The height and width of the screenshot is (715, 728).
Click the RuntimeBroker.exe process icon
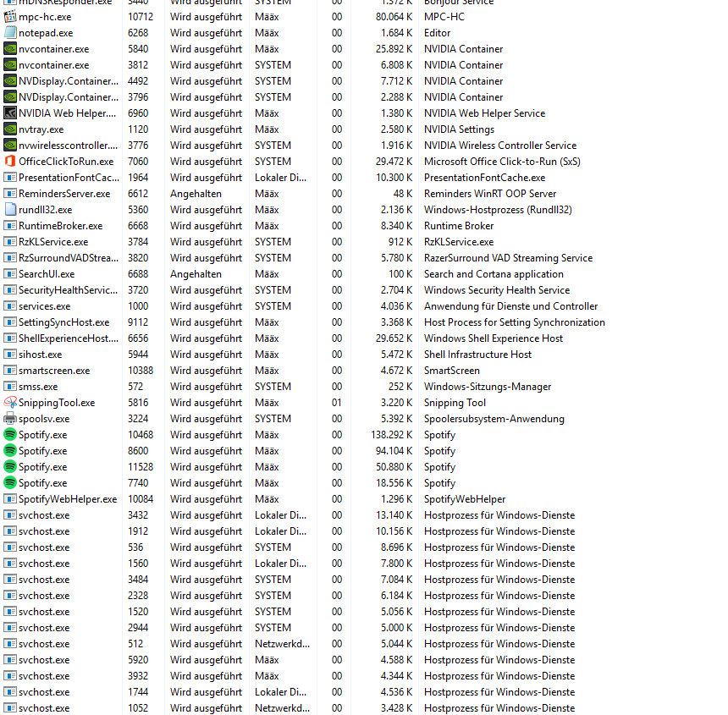point(10,226)
